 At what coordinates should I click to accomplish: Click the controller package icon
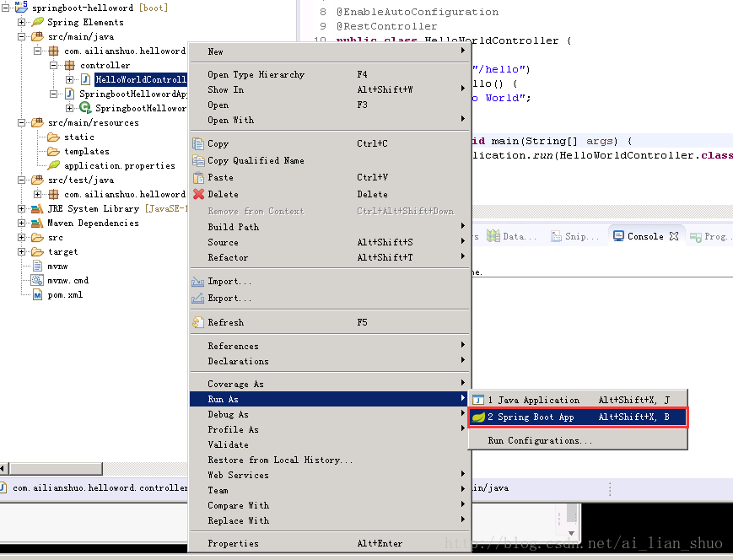point(70,65)
